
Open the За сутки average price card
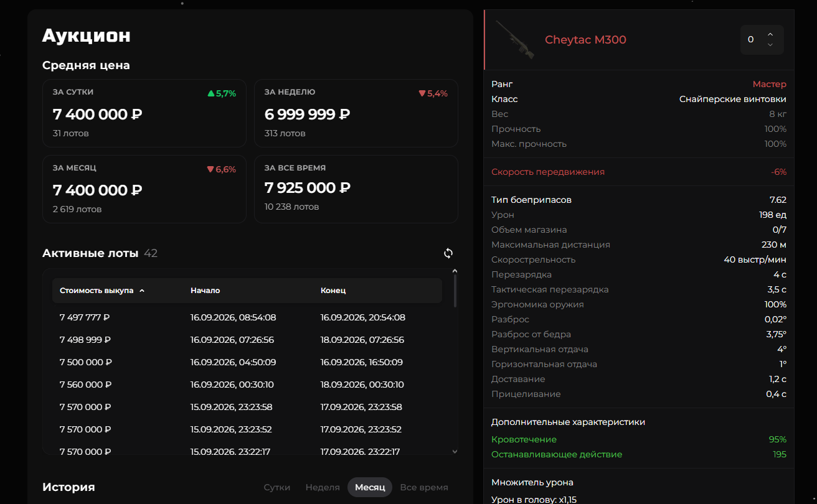[144, 113]
